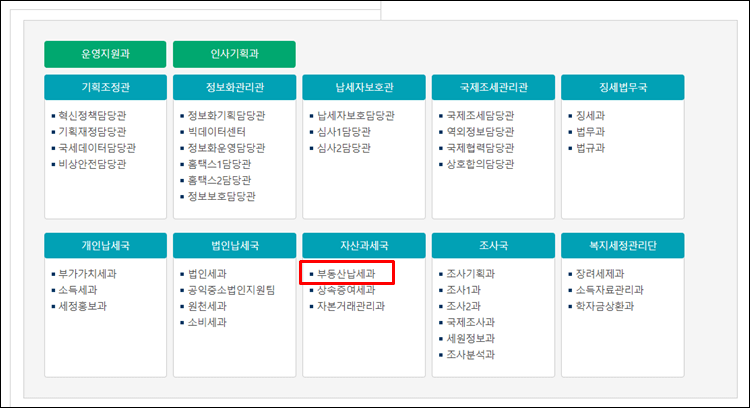This screenshot has width=750, height=408.
Task: Open 상속증여세과 link
Action: 346,290
